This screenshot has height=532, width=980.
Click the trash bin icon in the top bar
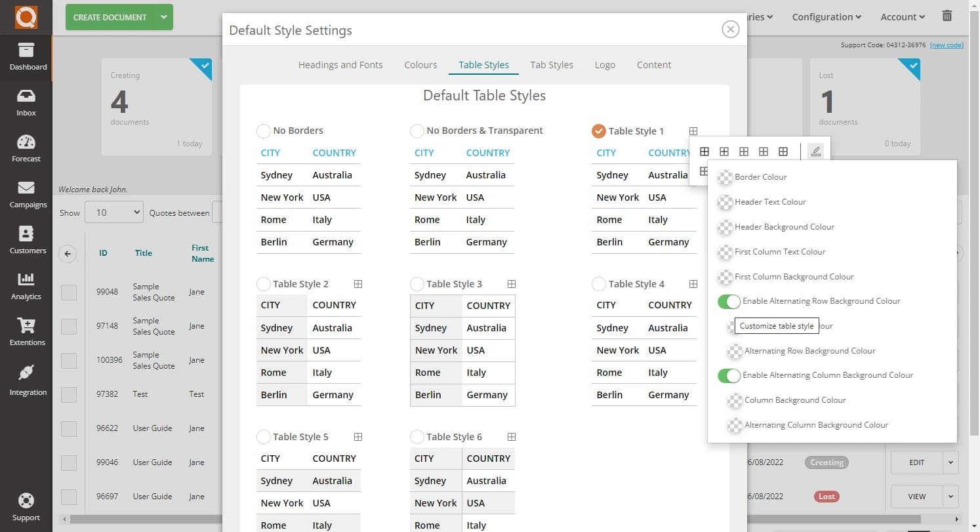pos(947,16)
